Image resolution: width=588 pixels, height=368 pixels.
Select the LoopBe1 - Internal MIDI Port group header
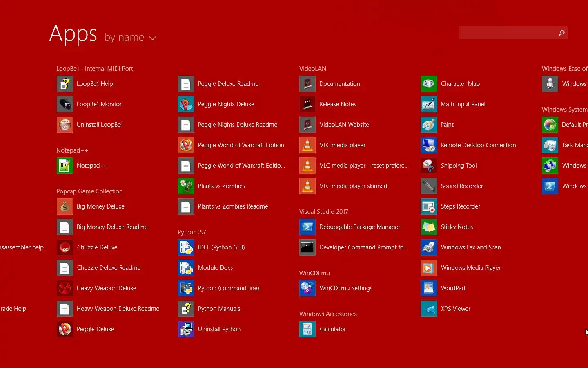95,69
